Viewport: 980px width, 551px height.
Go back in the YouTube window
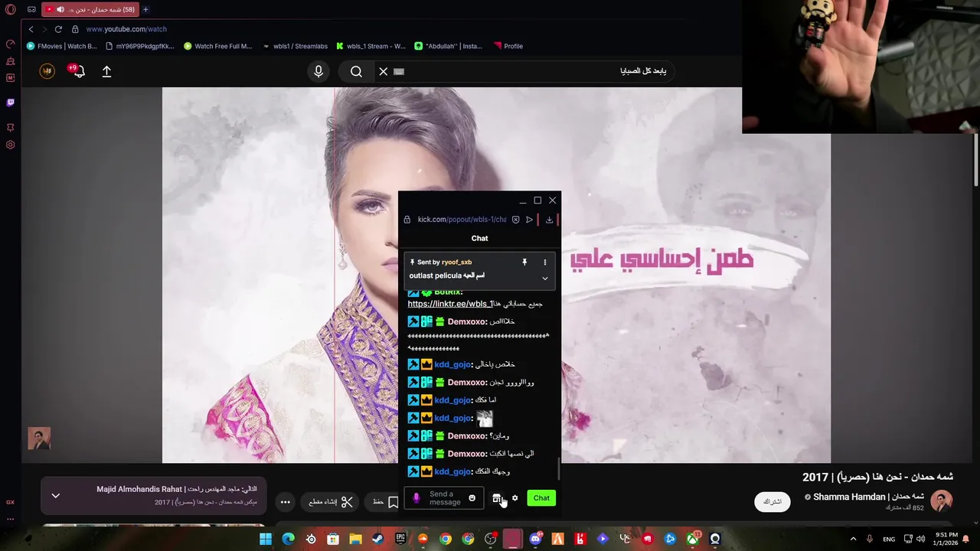click(x=31, y=29)
